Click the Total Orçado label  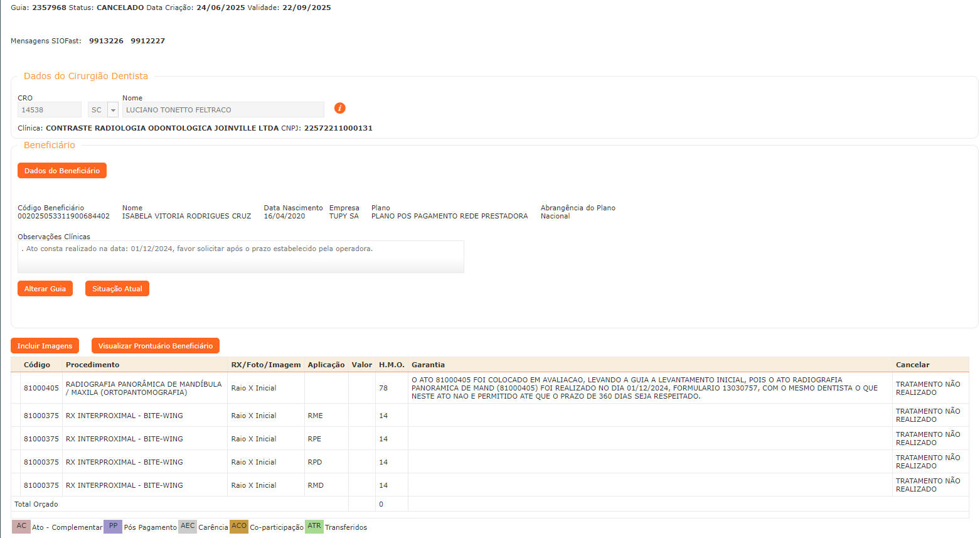tap(36, 504)
